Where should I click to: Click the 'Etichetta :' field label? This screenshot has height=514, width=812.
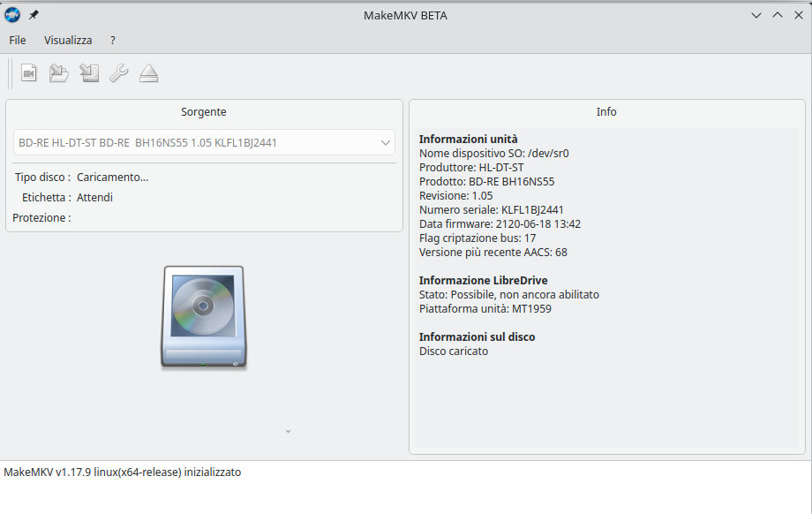point(47,198)
